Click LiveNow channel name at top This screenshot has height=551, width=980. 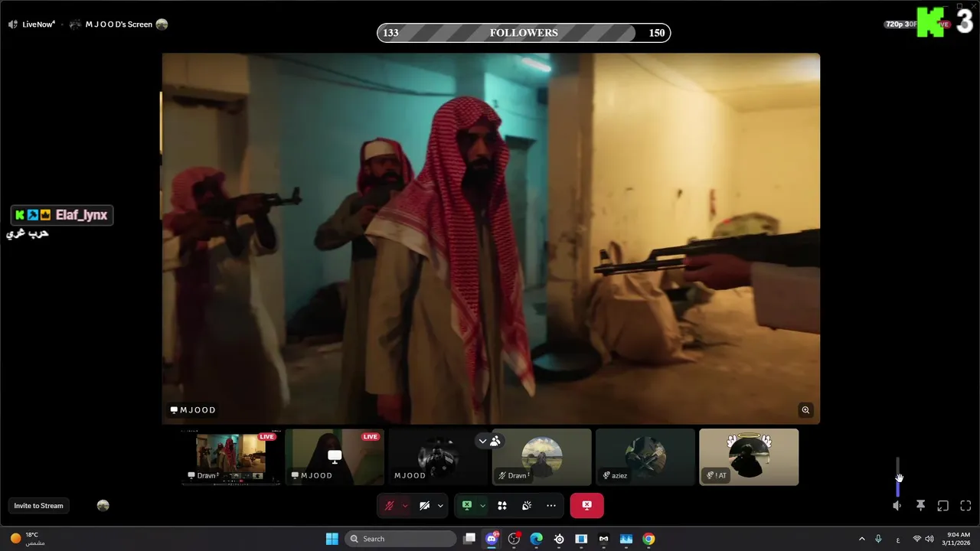pyautogui.click(x=38, y=24)
